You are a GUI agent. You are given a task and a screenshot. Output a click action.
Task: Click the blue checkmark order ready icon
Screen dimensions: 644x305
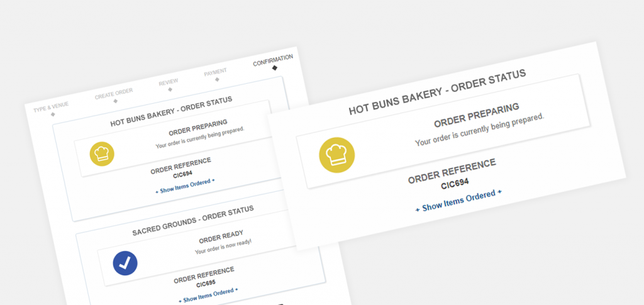click(125, 263)
